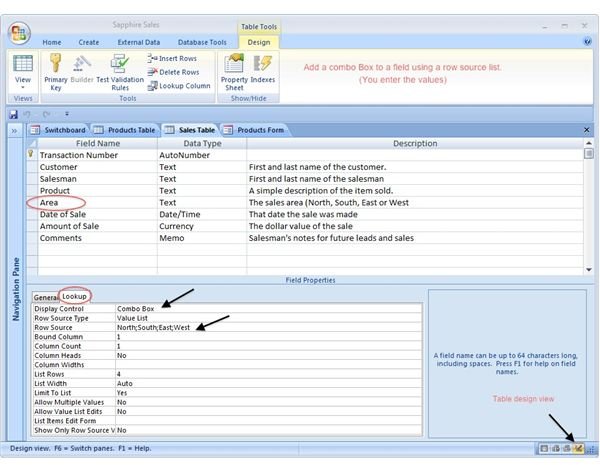Viewport: 600px width, 465px height.
Task: Toggle the Primary Key for this field
Action: [55, 72]
